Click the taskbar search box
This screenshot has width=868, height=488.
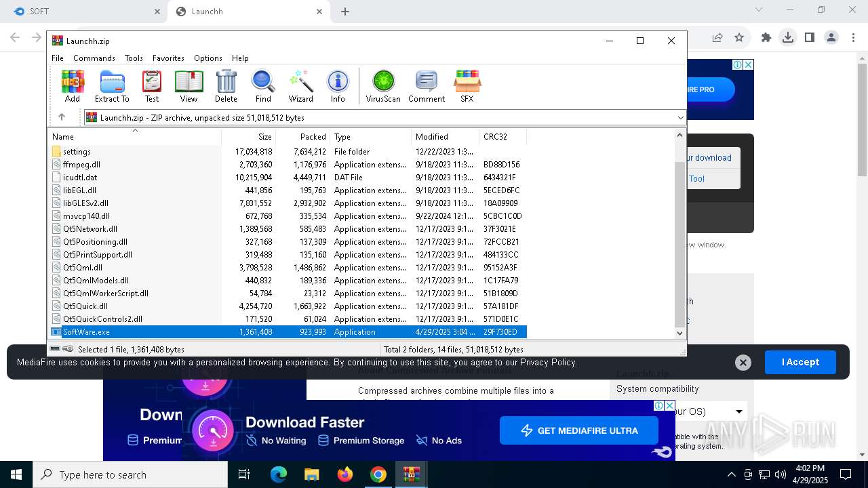pyautogui.click(x=130, y=474)
